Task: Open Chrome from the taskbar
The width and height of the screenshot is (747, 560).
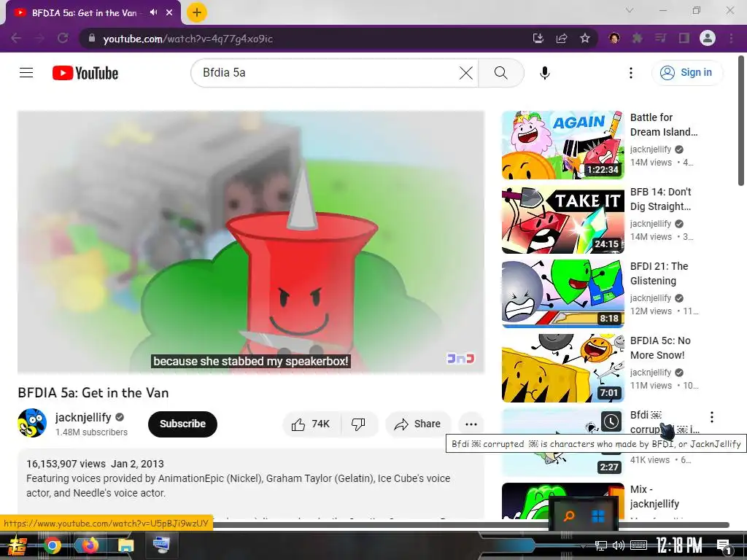Action: coord(53,545)
